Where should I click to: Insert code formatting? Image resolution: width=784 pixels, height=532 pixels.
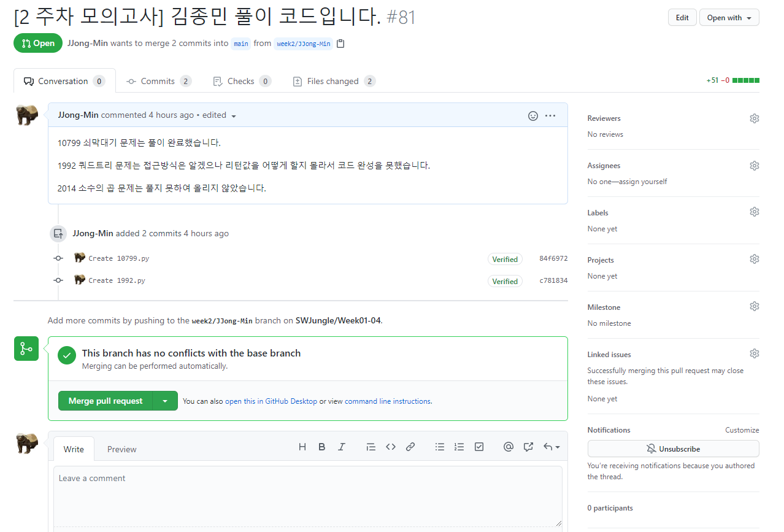click(x=391, y=447)
